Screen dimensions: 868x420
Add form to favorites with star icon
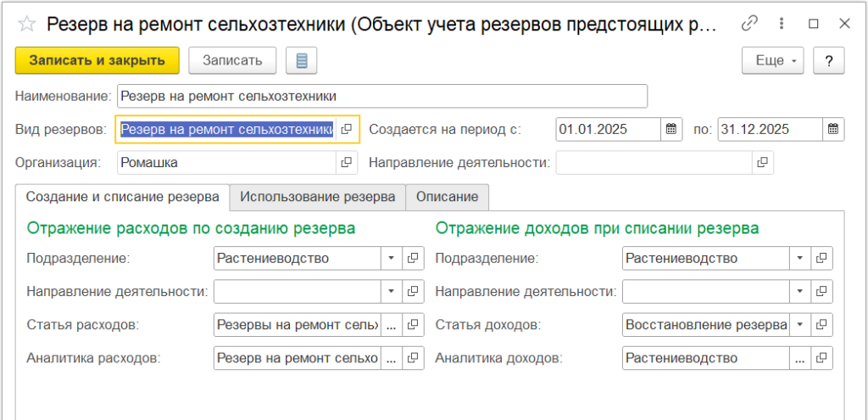tap(25, 25)
